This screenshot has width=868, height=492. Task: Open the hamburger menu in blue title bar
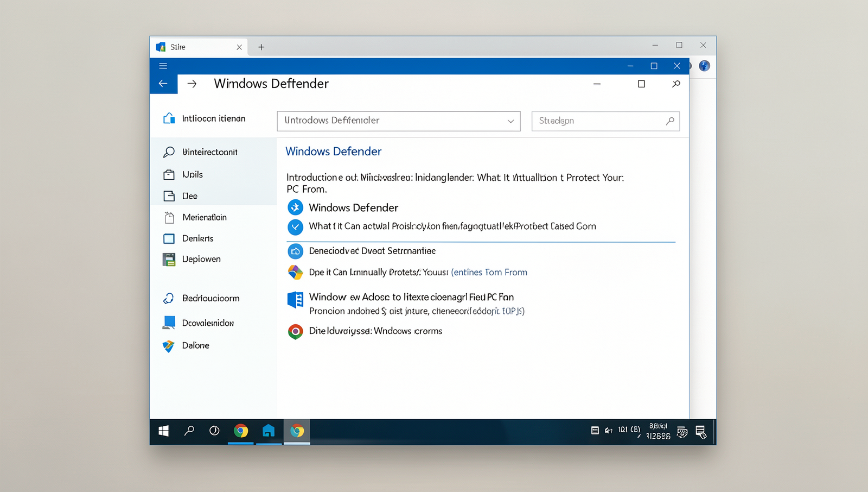(163, 66)
